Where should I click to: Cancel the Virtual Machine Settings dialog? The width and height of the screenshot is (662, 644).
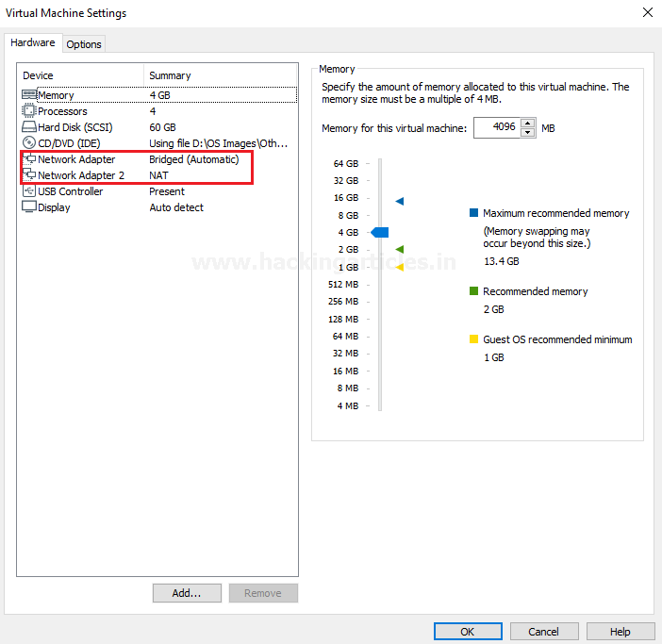click(543, 632)
